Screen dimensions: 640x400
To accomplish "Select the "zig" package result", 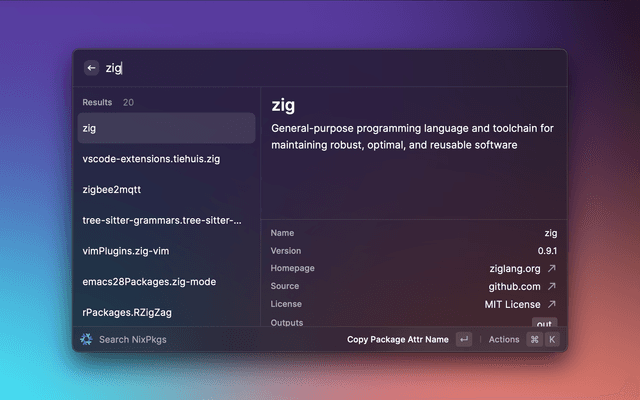I will [x=166, y=128].
